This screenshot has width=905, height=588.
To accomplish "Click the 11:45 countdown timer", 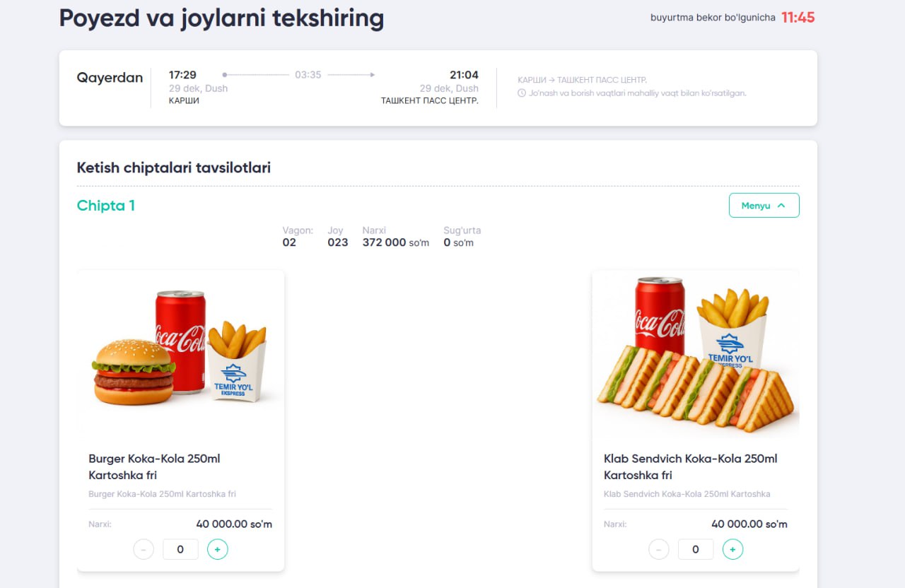I will click(x=798, y=18).
